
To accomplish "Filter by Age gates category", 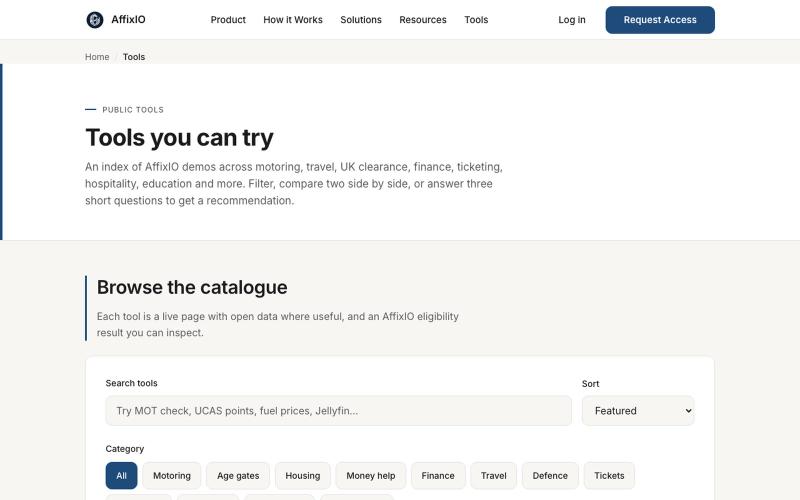I will (x=238, y=476).
